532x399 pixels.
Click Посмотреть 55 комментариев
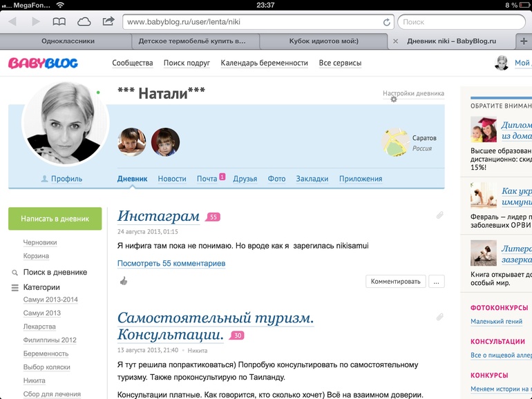[171, 264]
